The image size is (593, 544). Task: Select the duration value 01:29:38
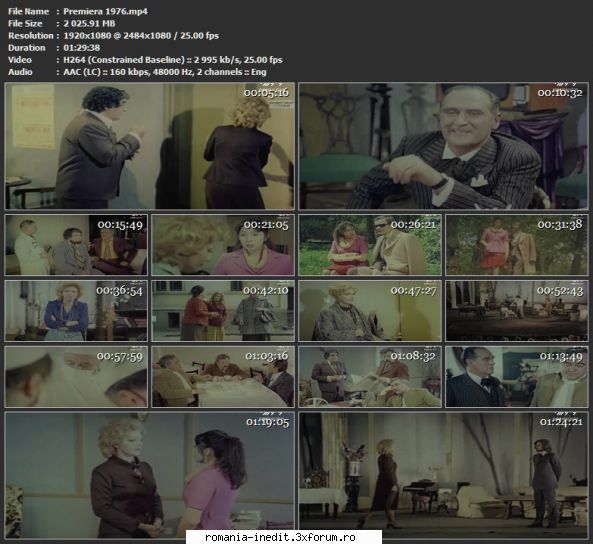tap(82, 48)
